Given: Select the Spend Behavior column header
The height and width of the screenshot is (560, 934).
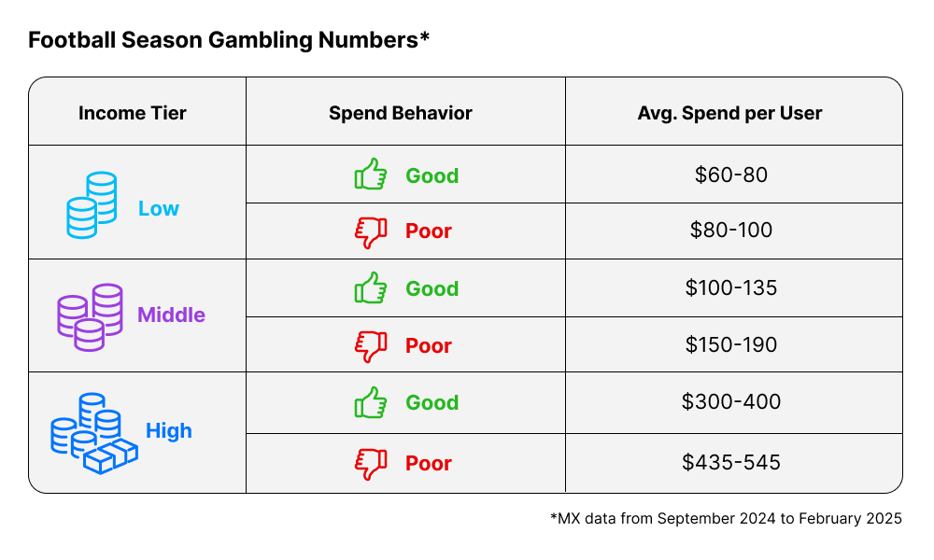Looking at the screenshot, I should point(401,113).
